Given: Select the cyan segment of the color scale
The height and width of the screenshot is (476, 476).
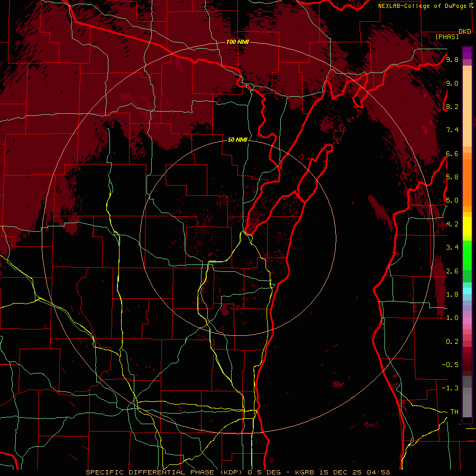Looking at the screenshot, I should coord(467,291).
